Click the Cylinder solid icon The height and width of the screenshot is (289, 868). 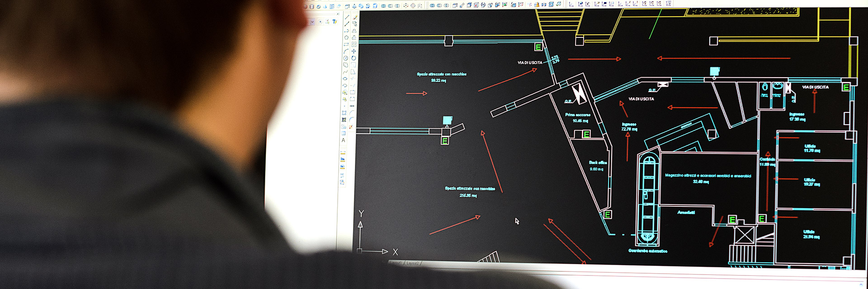pos(311,6)
